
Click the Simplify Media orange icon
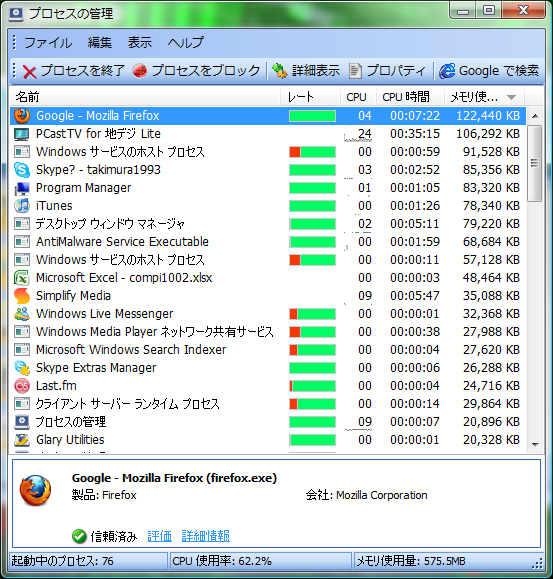pyautogui.click(x=22, y=296)
